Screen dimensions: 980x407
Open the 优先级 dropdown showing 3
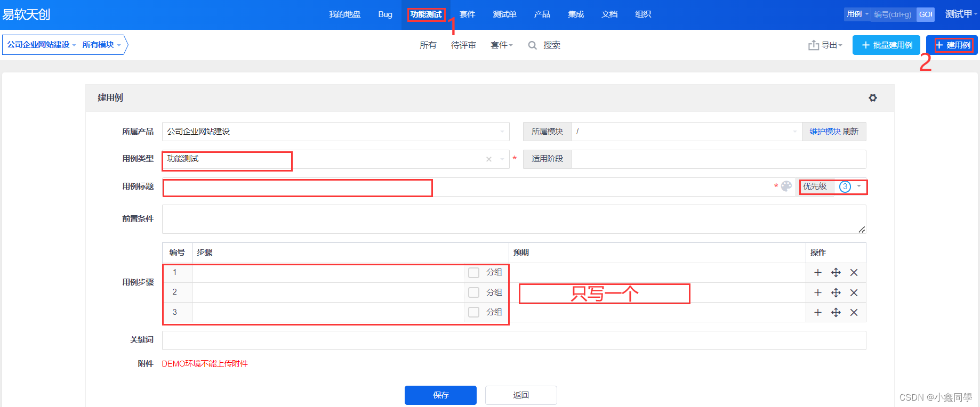[850, 186]
